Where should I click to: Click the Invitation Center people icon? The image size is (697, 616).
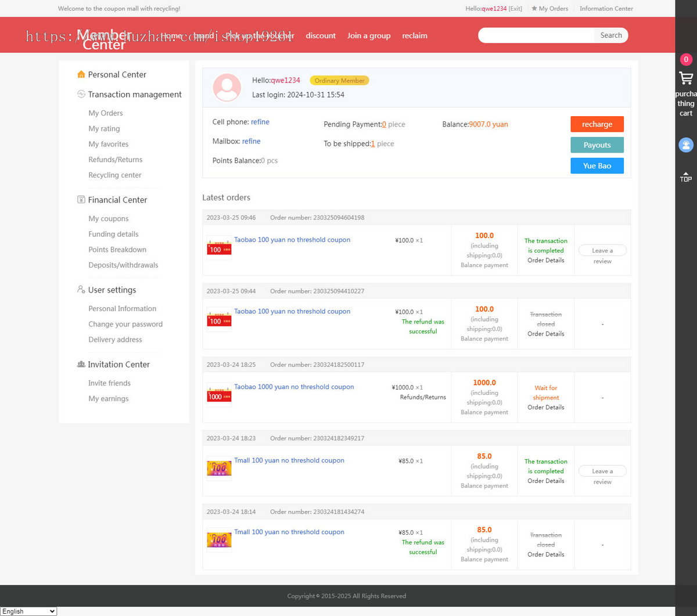pyautogui.click(x=81, y=364)
